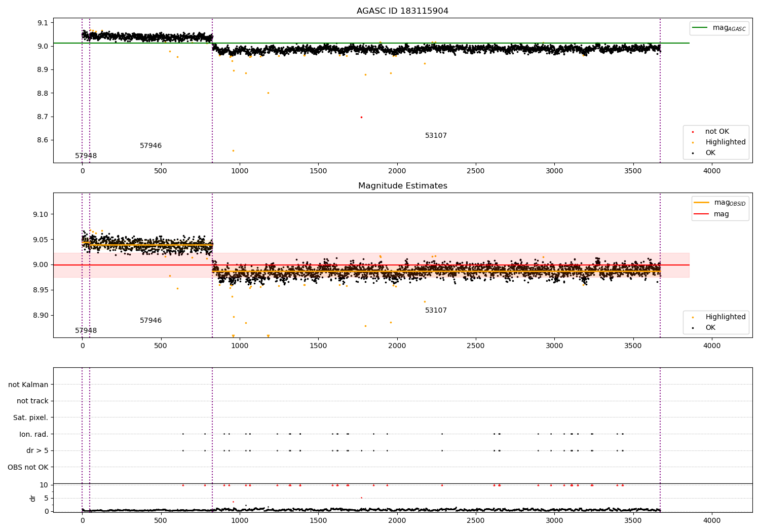The height and width of the screenshot is (532, 760).
Task: Click the 57948 annotation in the top plot
Action: 86,156
